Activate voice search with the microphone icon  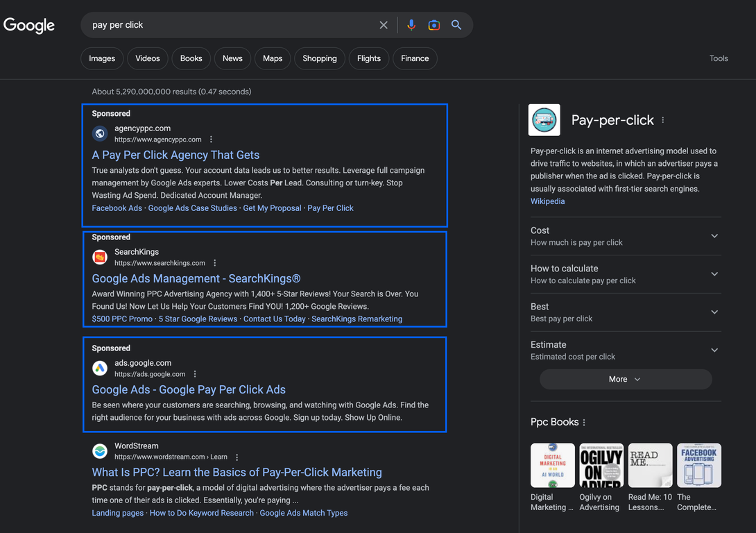point(411,25)
